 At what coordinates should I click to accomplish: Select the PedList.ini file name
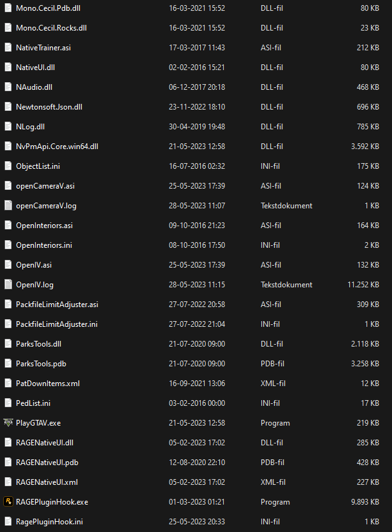click(x=33, y=403)
